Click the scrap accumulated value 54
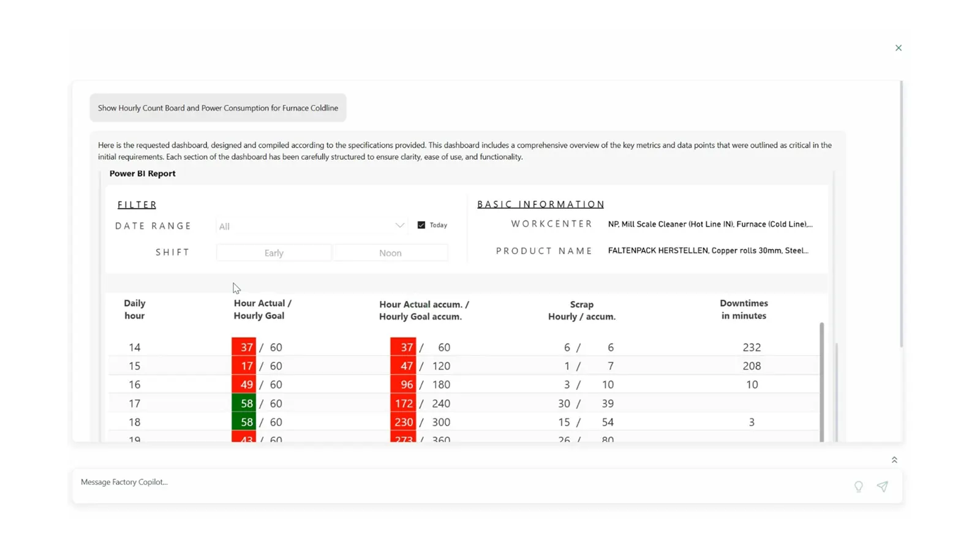Viewport: 980px width, 551px height. click(x=608, y=422)
